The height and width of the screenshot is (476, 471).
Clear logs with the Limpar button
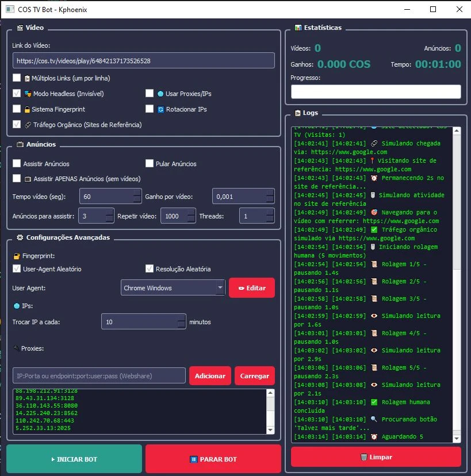pyautogui.click(x=376, y=457)
